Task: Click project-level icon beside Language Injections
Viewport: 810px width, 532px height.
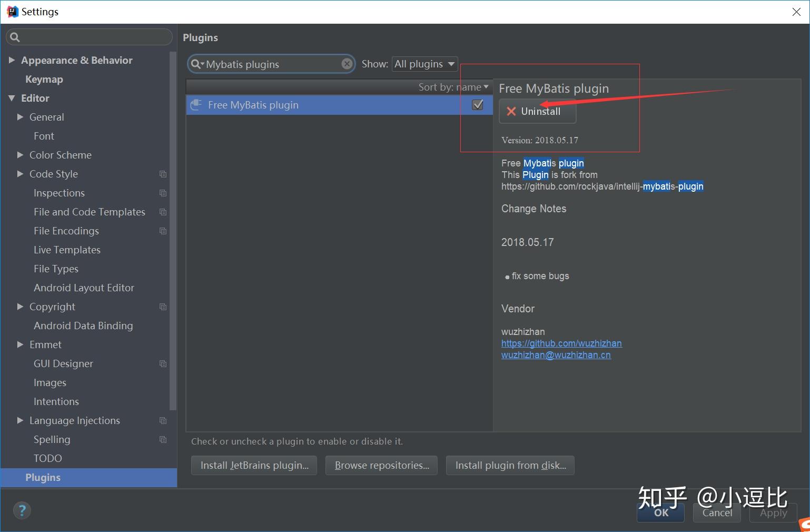Action: (x=163, y=421)
